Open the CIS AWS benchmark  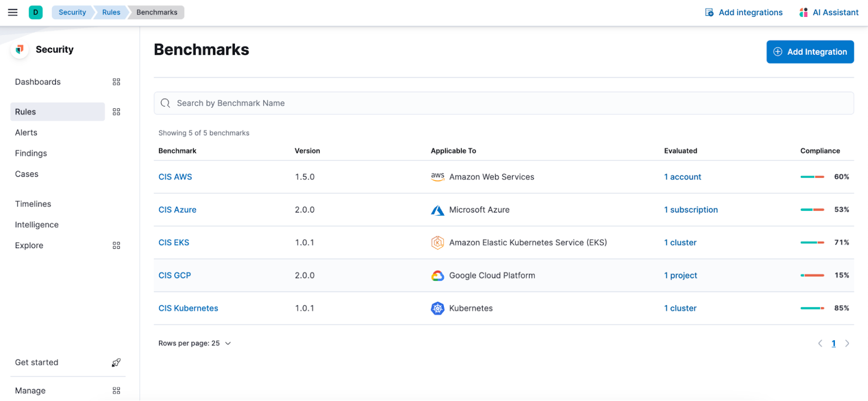pyautogui.click(x=175, y=177)
